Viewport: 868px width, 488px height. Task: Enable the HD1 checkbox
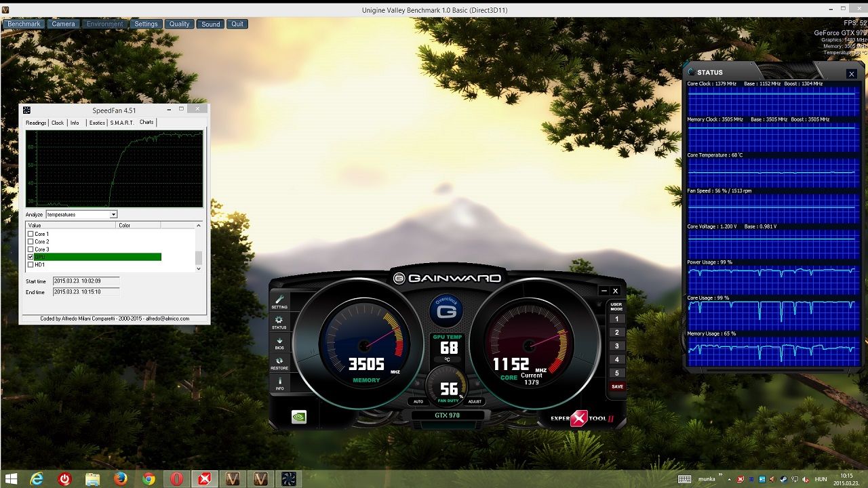tap(31, 264)
